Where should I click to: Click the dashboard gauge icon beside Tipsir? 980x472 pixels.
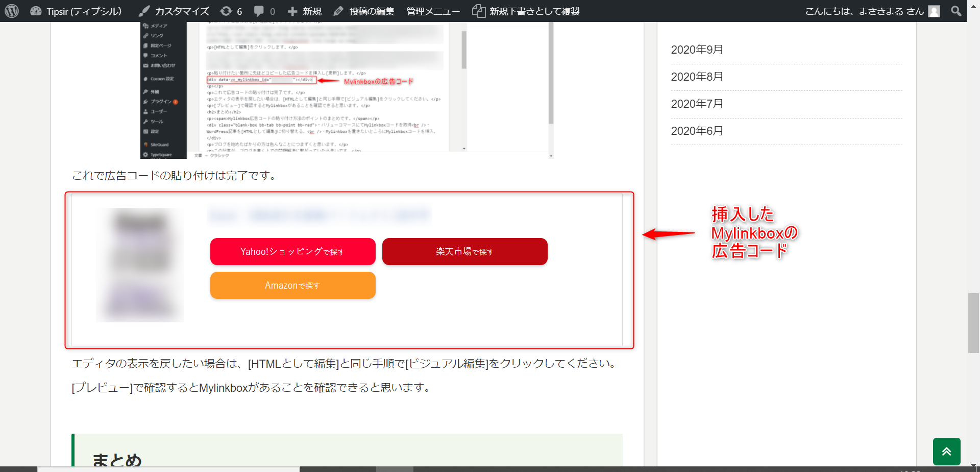36,11
